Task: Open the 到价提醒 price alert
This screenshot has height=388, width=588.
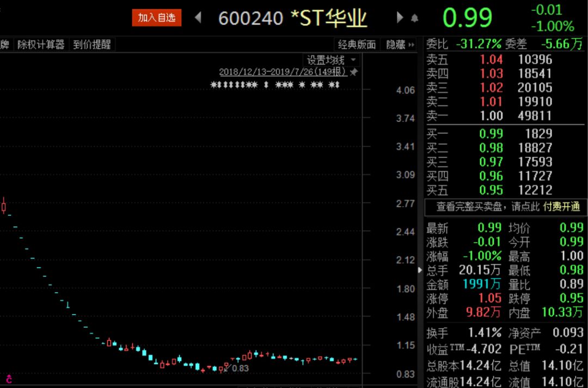Action: coord(92,45)
